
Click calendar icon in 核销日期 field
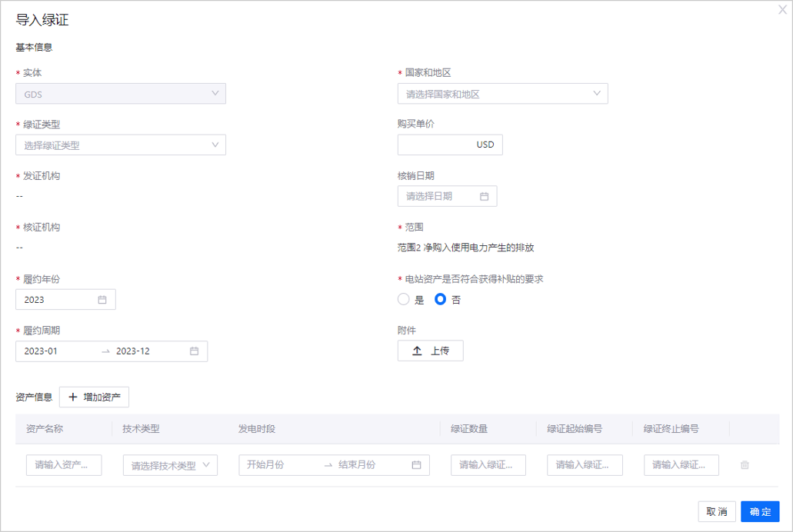484,196
